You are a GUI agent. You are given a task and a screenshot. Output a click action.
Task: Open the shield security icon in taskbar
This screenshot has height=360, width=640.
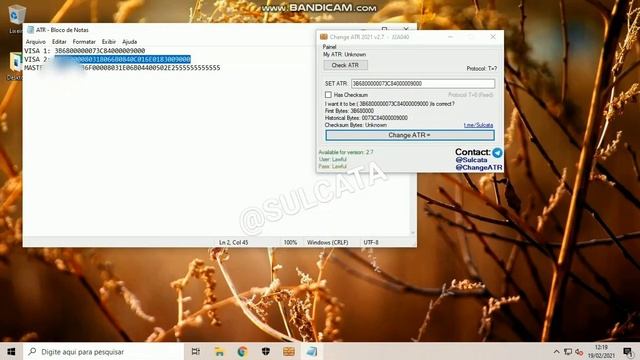[x=266, y=351]
